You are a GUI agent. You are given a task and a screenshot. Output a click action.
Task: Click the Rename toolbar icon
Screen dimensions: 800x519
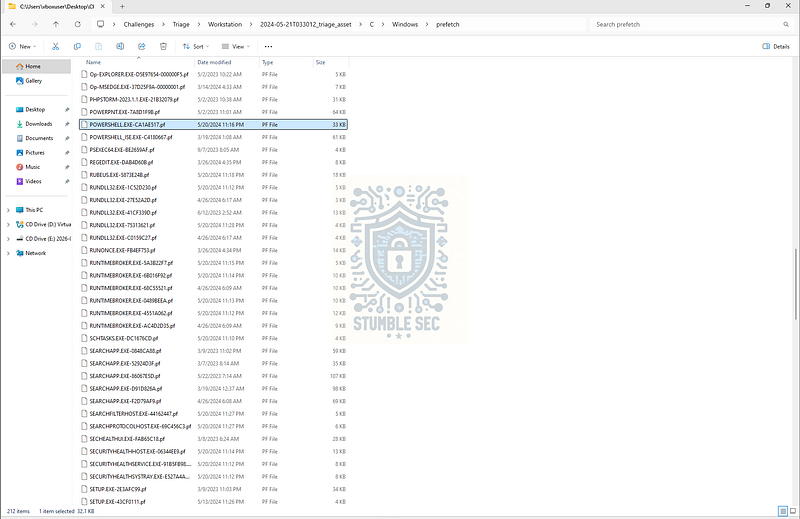coord(120,46)
